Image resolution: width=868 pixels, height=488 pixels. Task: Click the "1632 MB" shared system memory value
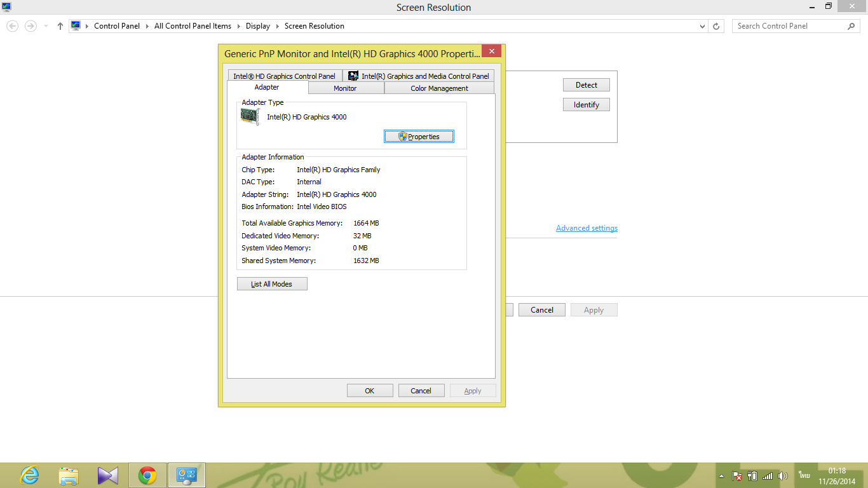click(x=366, y=261)
